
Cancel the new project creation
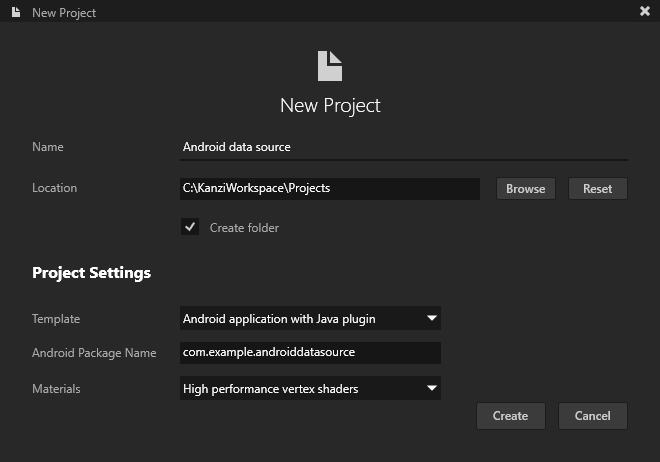592,416
